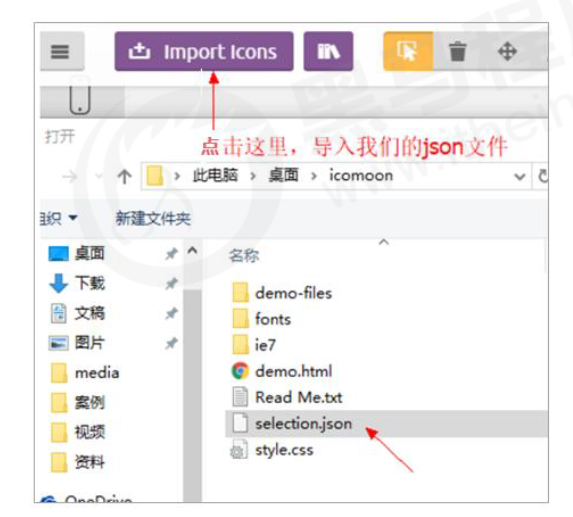
Task: Expand the address bar history dropdown
Action: click(520, 177)
